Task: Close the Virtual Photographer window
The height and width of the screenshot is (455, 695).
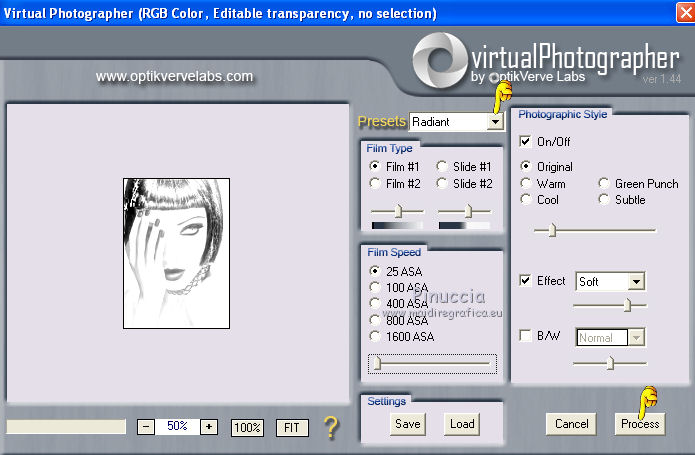Action: click(x=685, y=12)
